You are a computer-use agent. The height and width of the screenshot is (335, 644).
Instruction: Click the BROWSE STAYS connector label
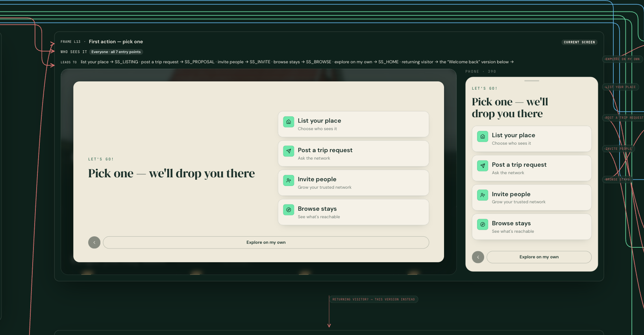pyautogui.click(x=618, y=179)
